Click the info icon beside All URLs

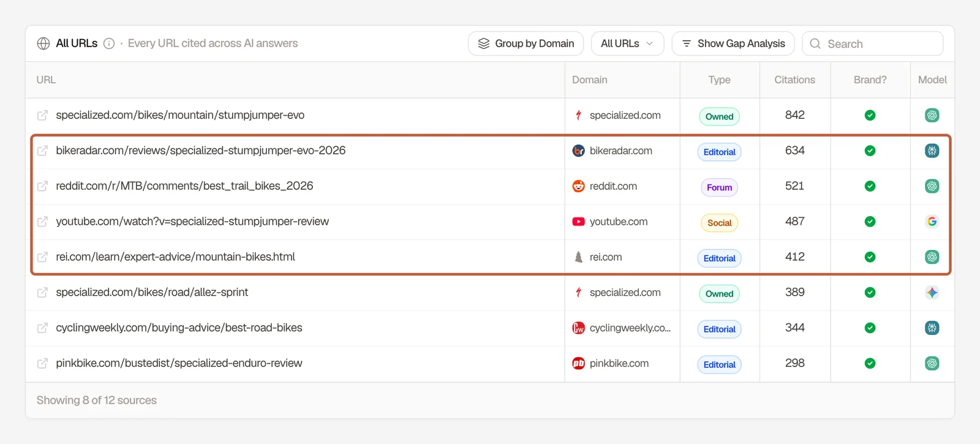click(109, 43)
